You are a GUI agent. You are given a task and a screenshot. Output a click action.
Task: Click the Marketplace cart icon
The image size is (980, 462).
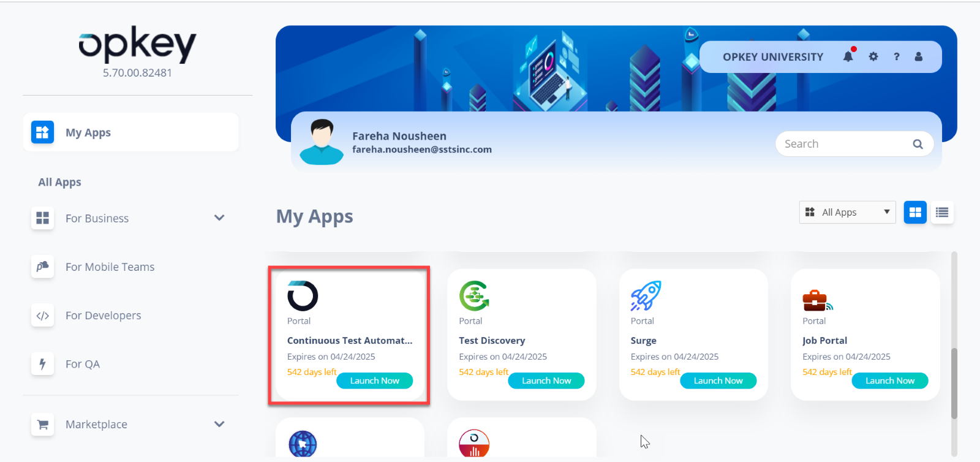click(42, 424)
